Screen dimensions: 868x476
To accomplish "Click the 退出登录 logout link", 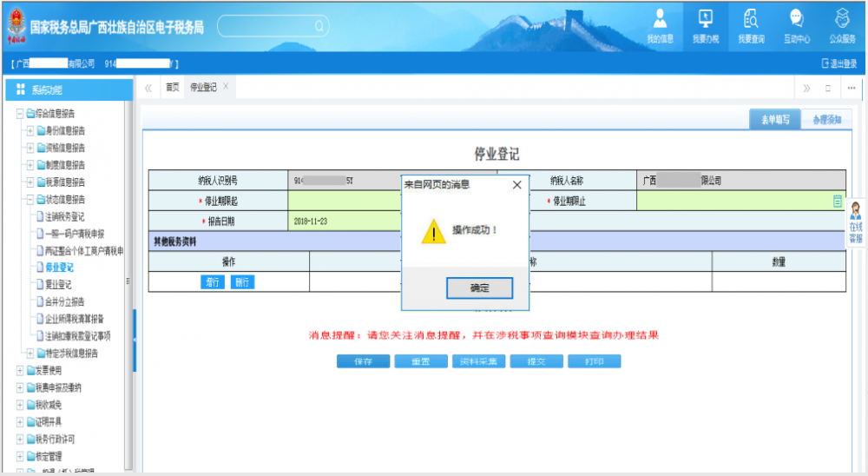I will 838,63.
